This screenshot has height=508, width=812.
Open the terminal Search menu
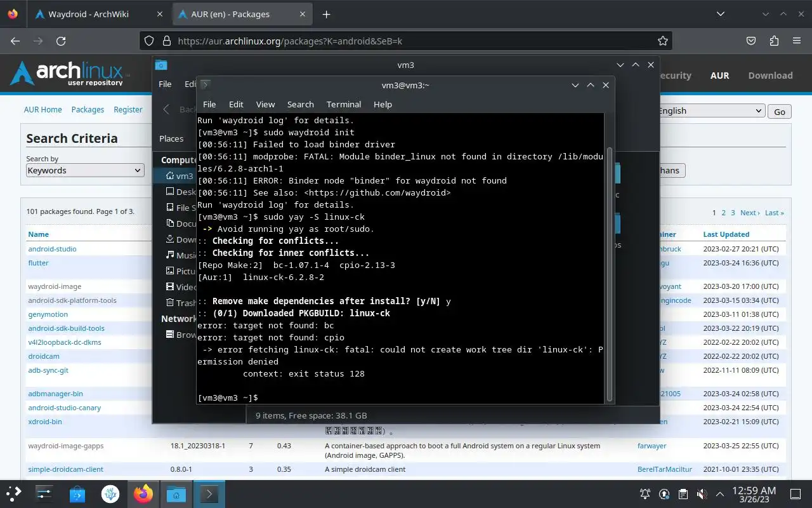click(300, 104)
